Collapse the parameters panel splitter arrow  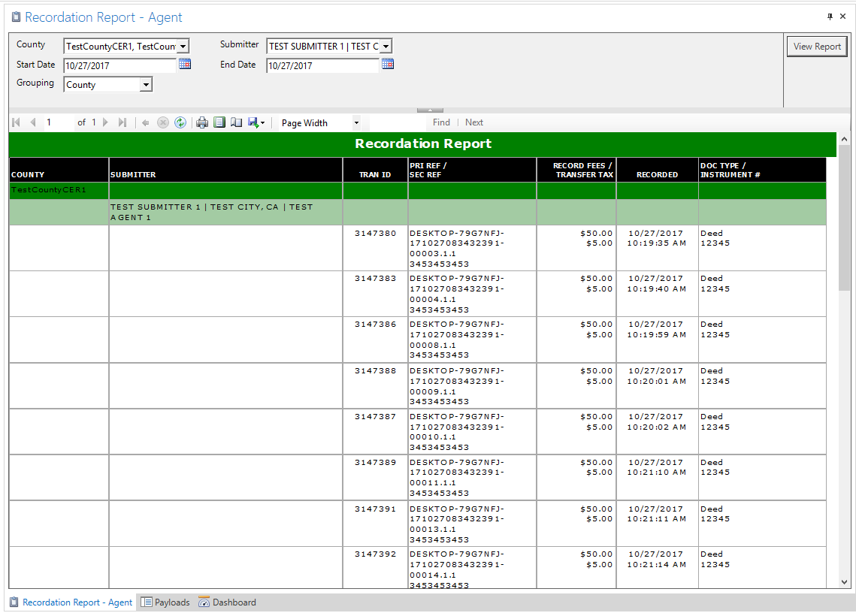point(430,110)
